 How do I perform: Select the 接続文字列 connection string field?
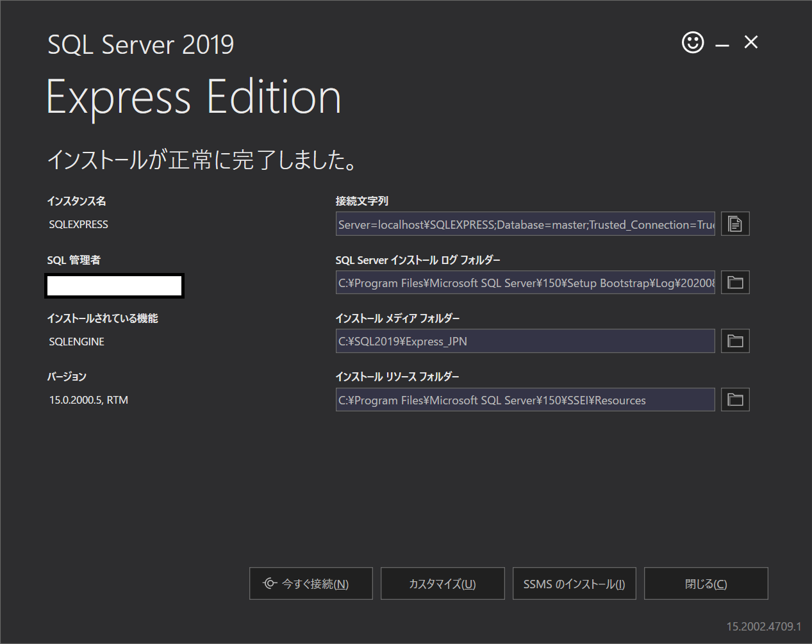(x=525, y=224)
